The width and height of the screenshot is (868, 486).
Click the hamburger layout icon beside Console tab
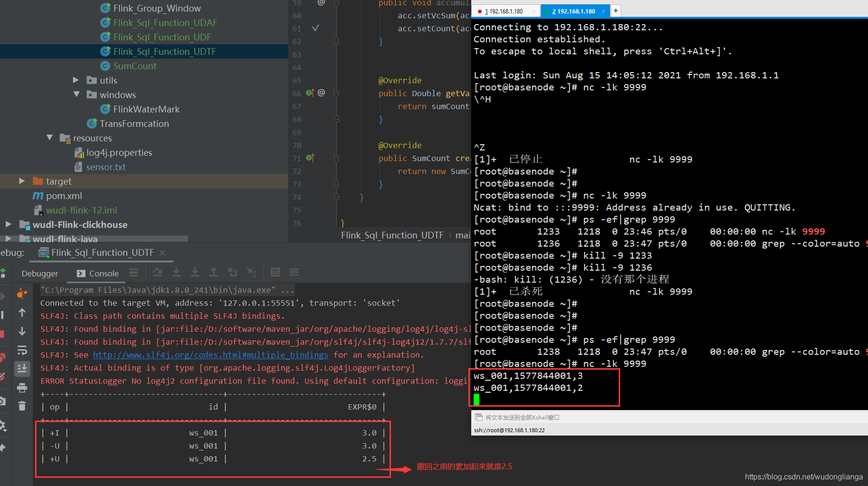134,273
